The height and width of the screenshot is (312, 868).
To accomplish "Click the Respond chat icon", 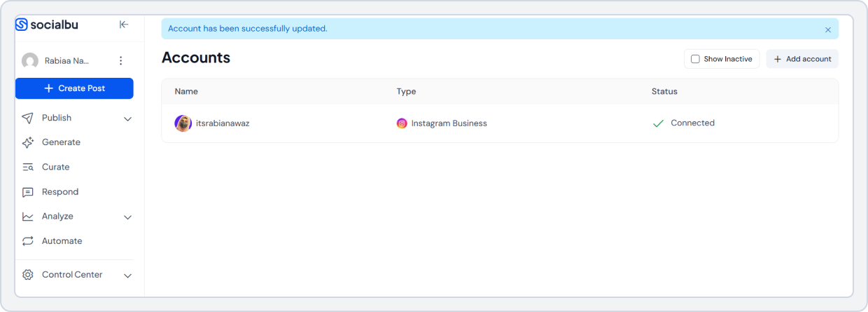I will (28, 192).
